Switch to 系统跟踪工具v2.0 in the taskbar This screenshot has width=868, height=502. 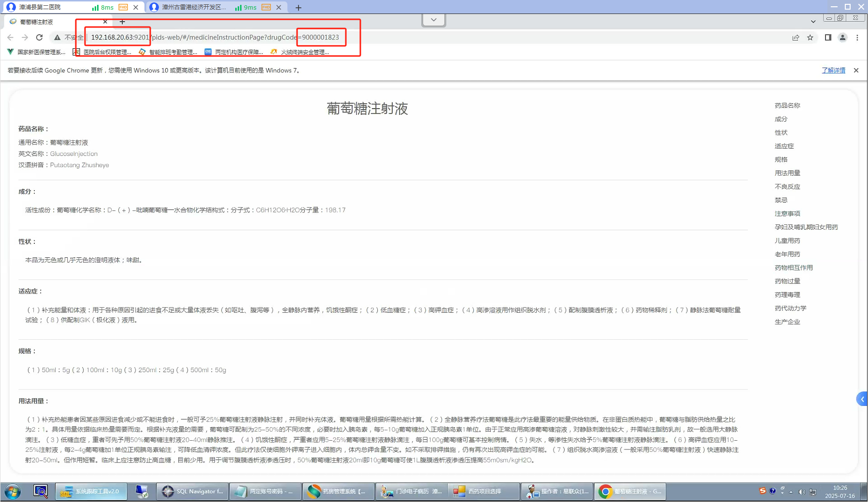pos(91,491)
